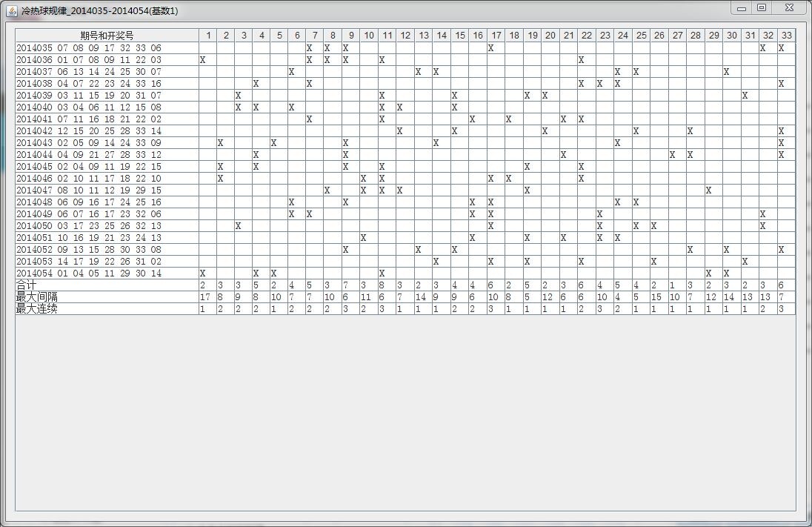Click 合计 value 7 under column 9

tap(345, 285)
